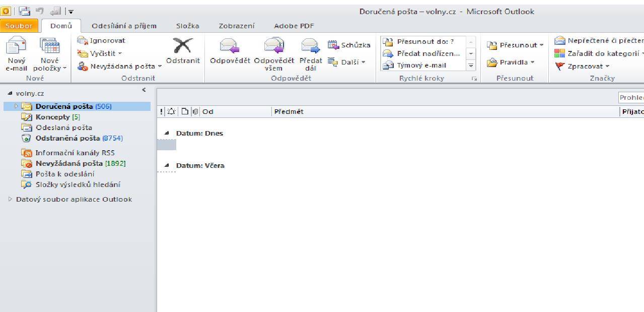Click the Rychlé kroky gallery scroll up arrow
The height and width of the screenshot is (312, 644).
(x=471, y=42)
